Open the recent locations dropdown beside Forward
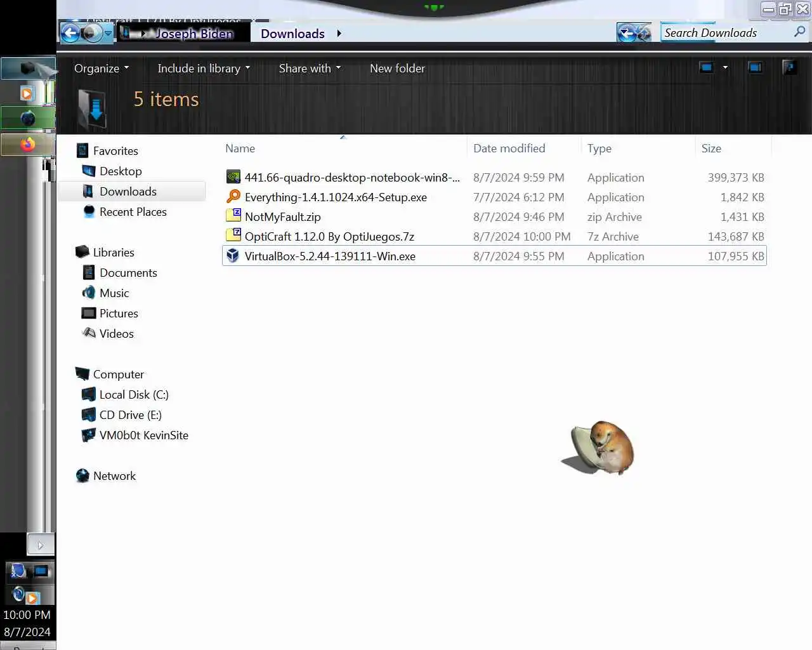Viewport: 812px width, 650px height. click(x=108, y=33)
